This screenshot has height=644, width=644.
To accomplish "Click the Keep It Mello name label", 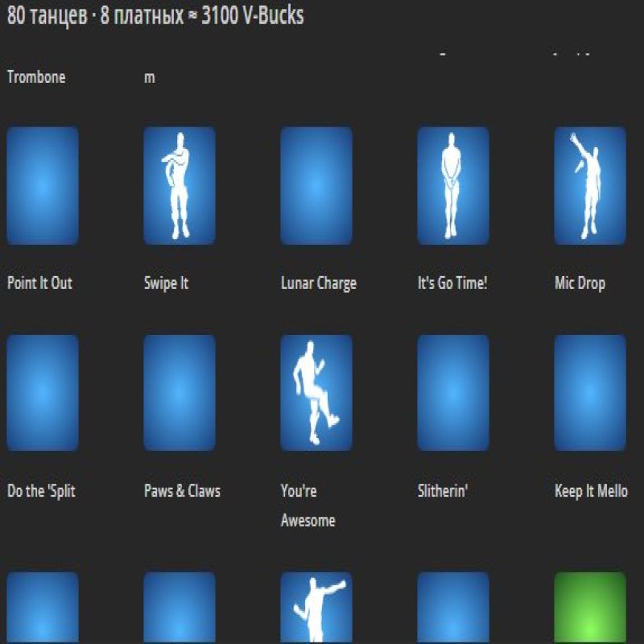I will pyautogui.click(x=591, y=491).
